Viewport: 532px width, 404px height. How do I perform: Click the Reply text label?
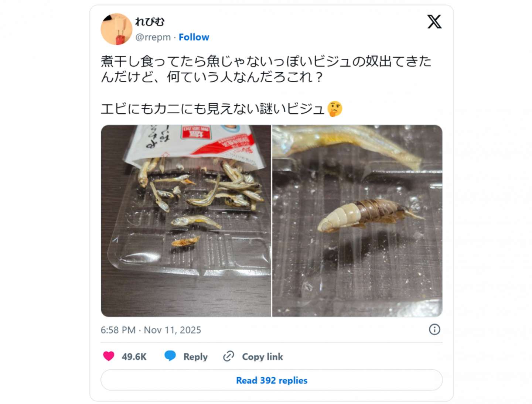195,357
